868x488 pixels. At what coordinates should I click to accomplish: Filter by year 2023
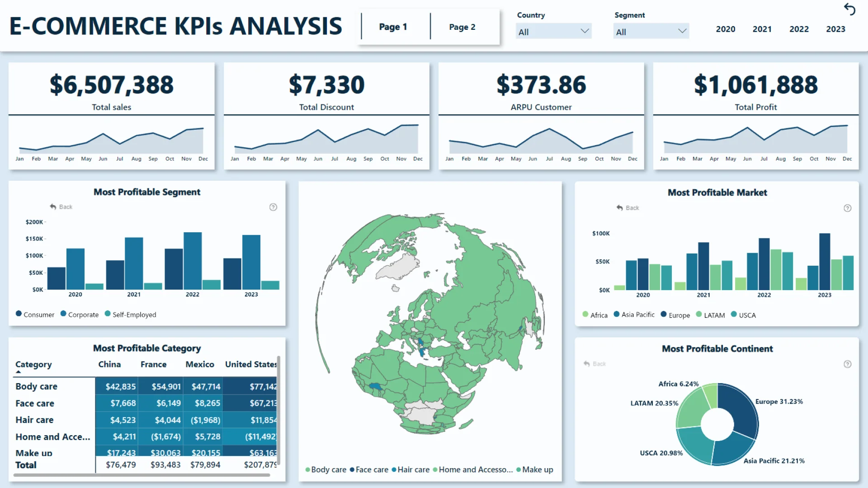(x=835, y=29)
